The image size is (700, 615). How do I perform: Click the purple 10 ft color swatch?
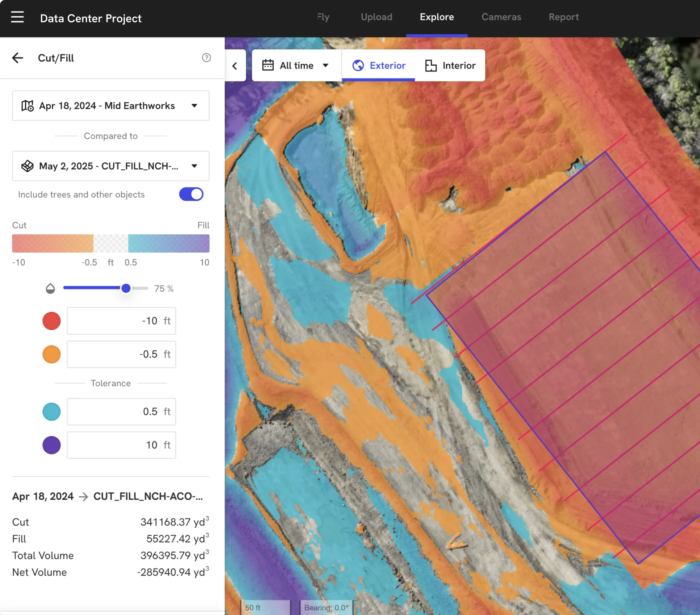pyautogui.click(x=51, y=445)
